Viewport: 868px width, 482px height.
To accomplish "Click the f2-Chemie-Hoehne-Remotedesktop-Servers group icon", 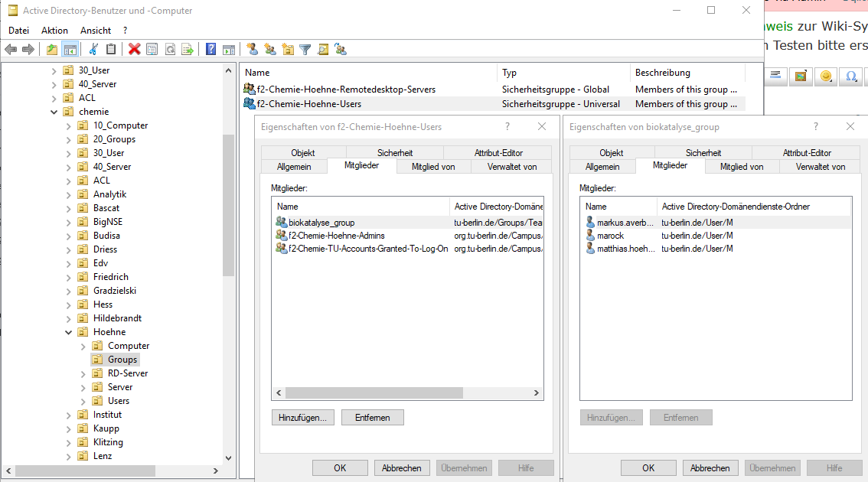I will [249, 89].
